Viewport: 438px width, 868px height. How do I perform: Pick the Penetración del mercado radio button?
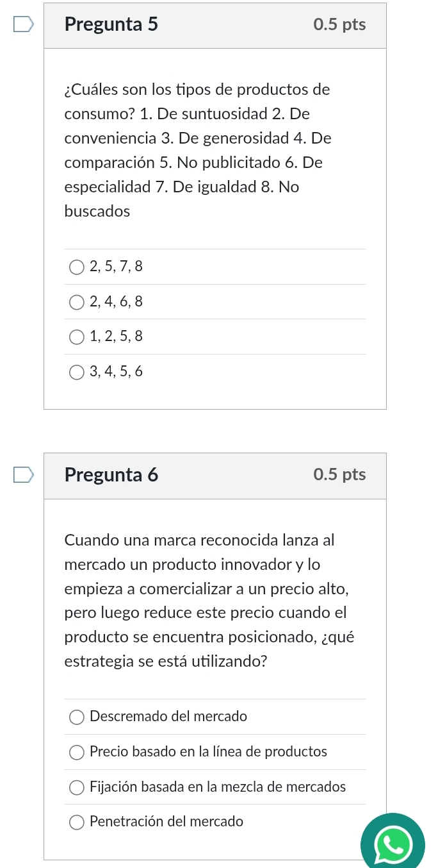(77, 822)
